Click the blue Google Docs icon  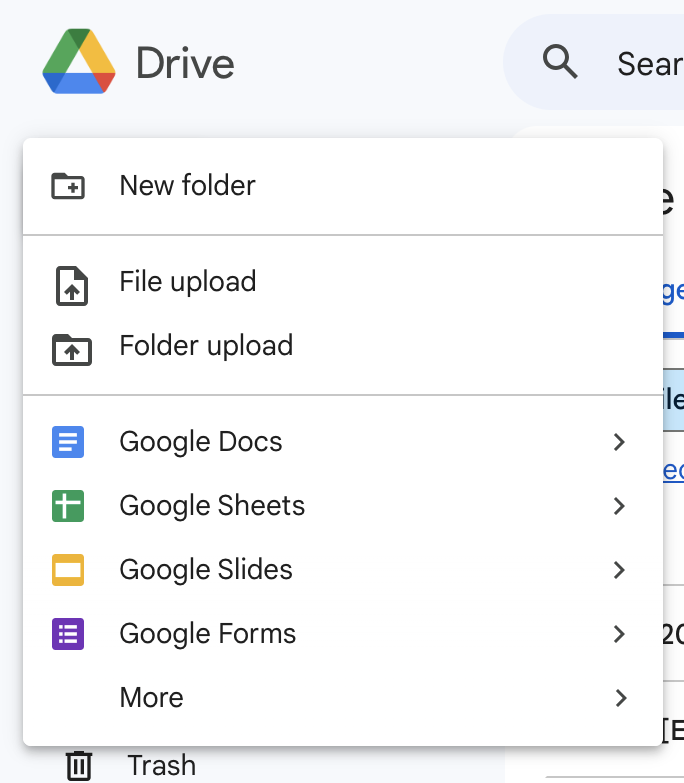68,442
